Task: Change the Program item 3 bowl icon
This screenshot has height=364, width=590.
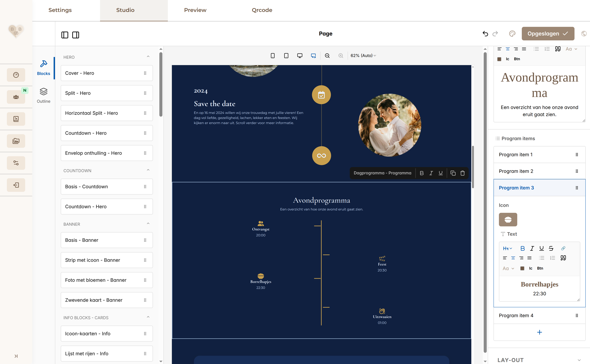Action: point(508,220)
